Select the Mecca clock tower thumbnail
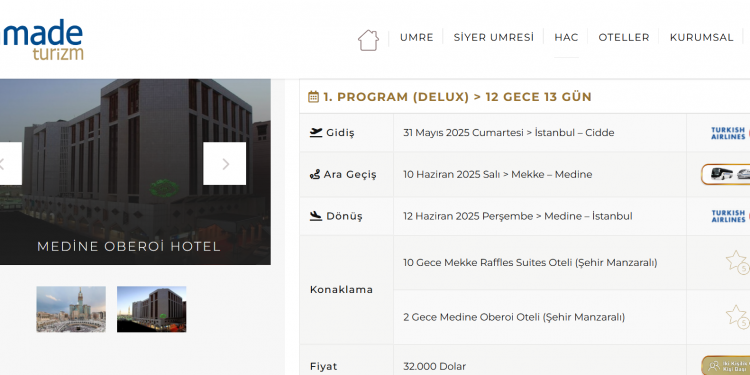 coord(71,309)
